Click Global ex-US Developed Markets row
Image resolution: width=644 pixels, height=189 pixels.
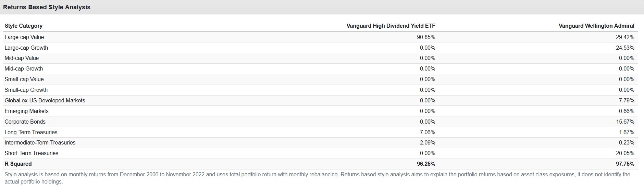321,100
